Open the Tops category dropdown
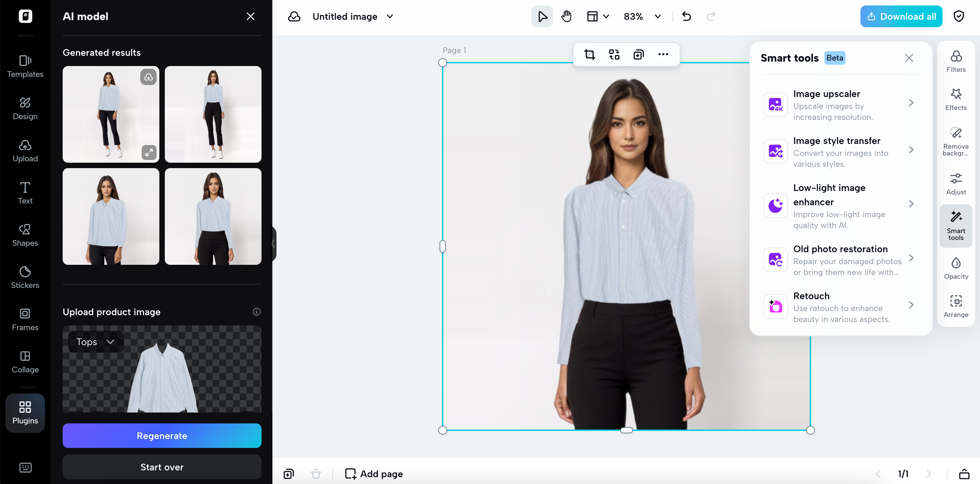The width and height of the screenshot is (980, 484). 95,342
